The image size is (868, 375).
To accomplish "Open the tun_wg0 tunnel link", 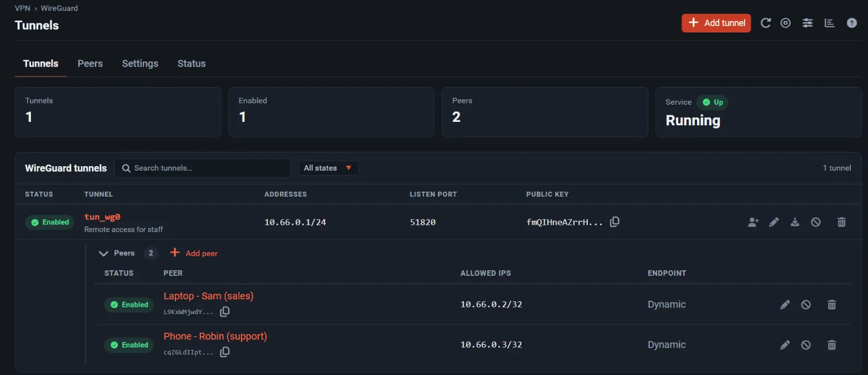I will pos(102,217).
